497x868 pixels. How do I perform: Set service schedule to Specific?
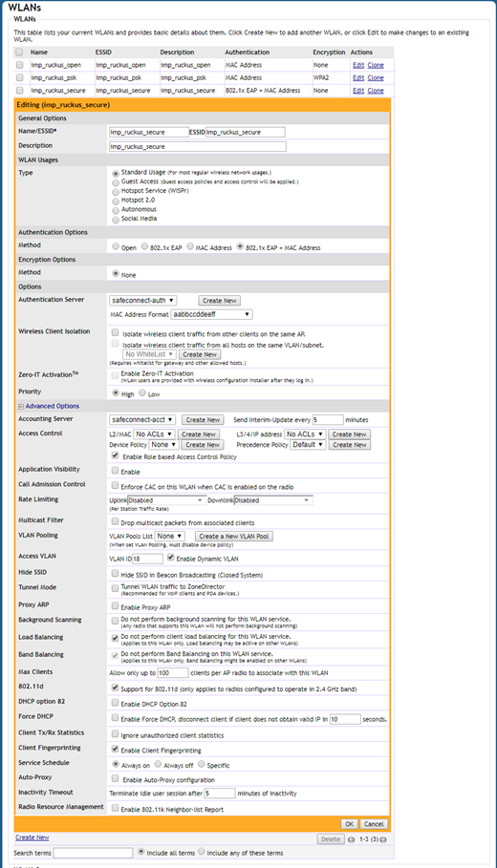pos(201,765)
